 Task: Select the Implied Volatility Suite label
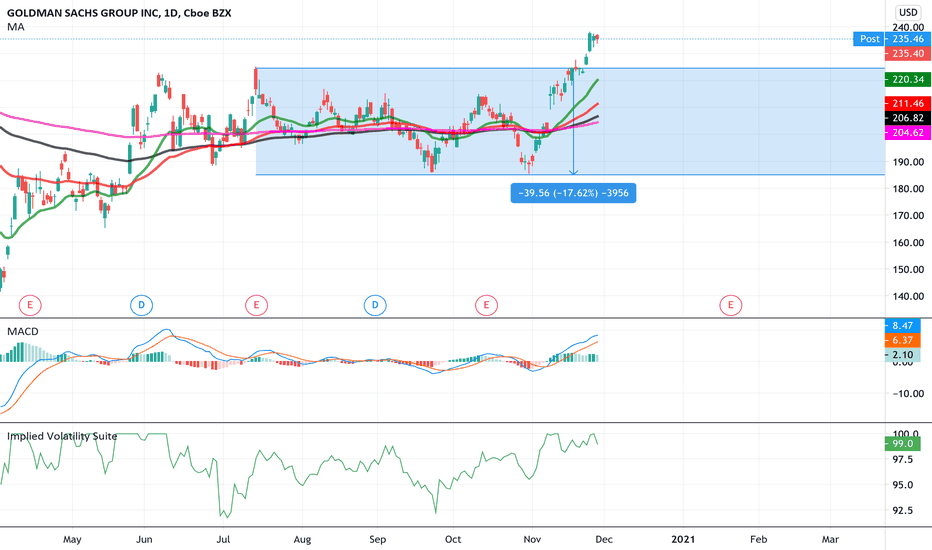click(x=62, y=436)
